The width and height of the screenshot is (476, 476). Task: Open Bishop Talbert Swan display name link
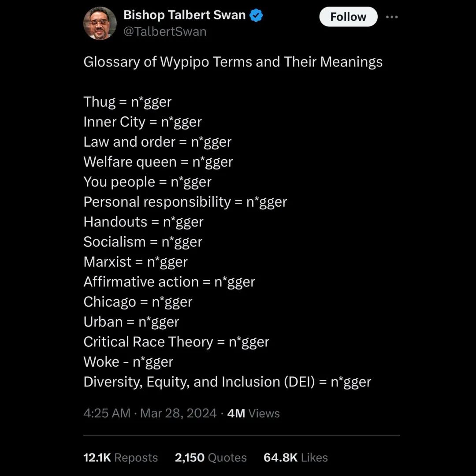184,15
